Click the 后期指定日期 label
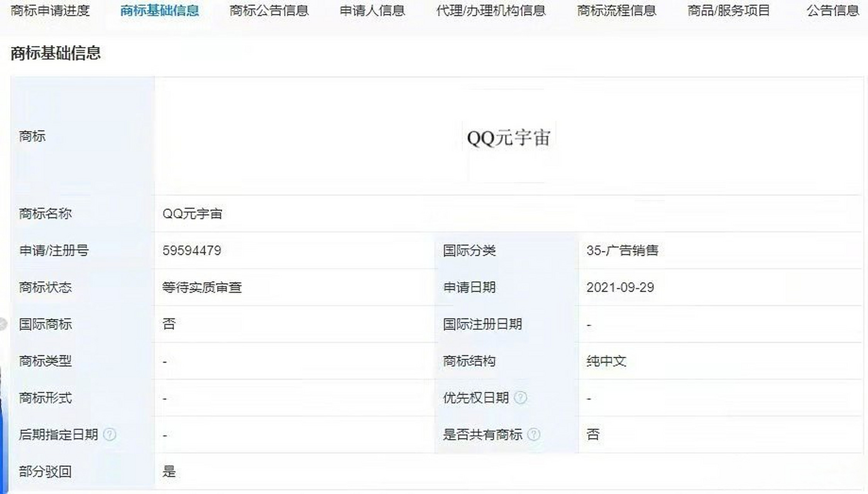This screenshot has width=868, height=494. pyautogui.click(x=58, y=435)
